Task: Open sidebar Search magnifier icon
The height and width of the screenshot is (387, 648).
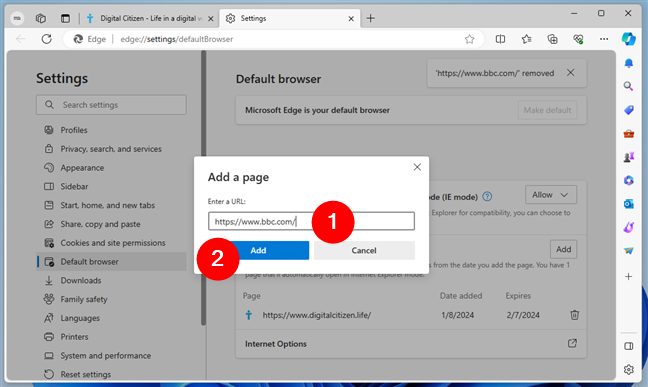Action: [x=629, y=86]
